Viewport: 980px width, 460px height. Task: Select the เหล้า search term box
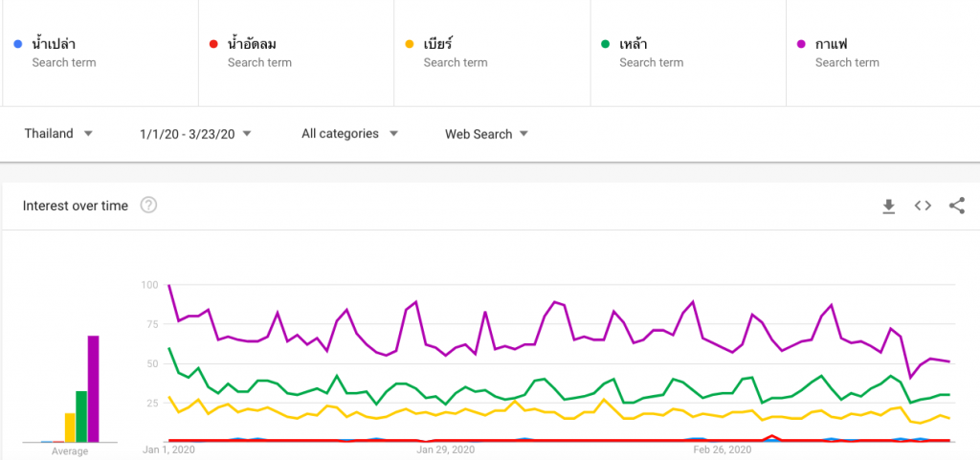click(688, 53)
